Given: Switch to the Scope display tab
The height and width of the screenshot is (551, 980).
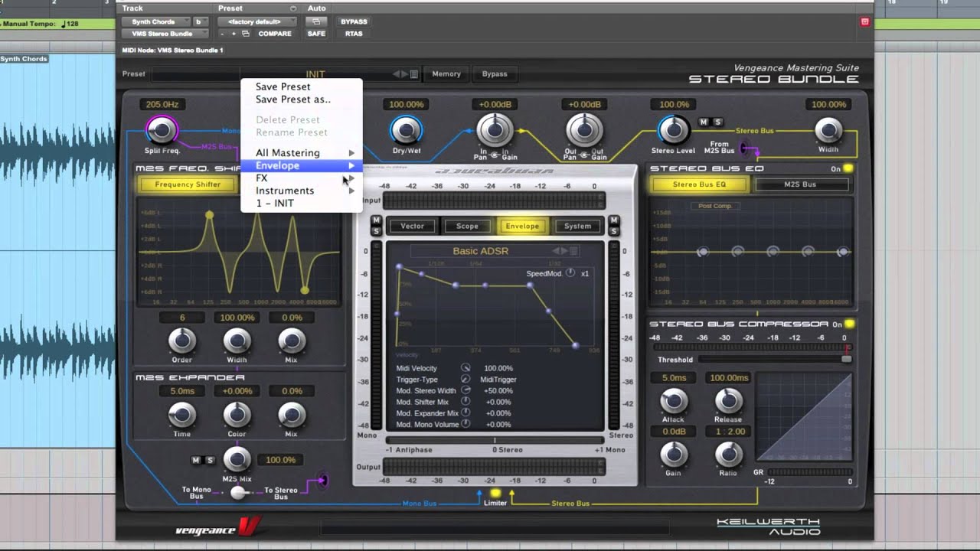Looking at the screenshot, I should click(467, 226).
